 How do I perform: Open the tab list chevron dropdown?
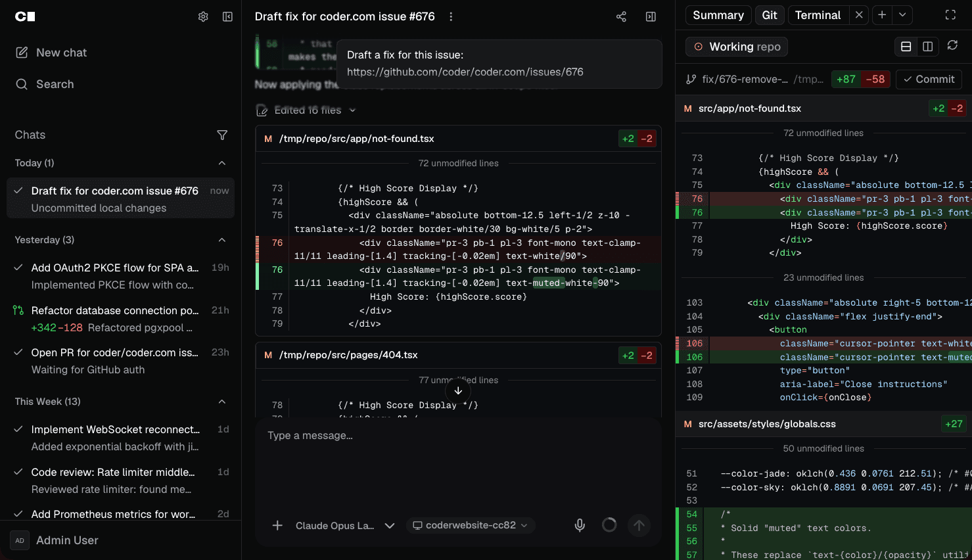point(902,15)
